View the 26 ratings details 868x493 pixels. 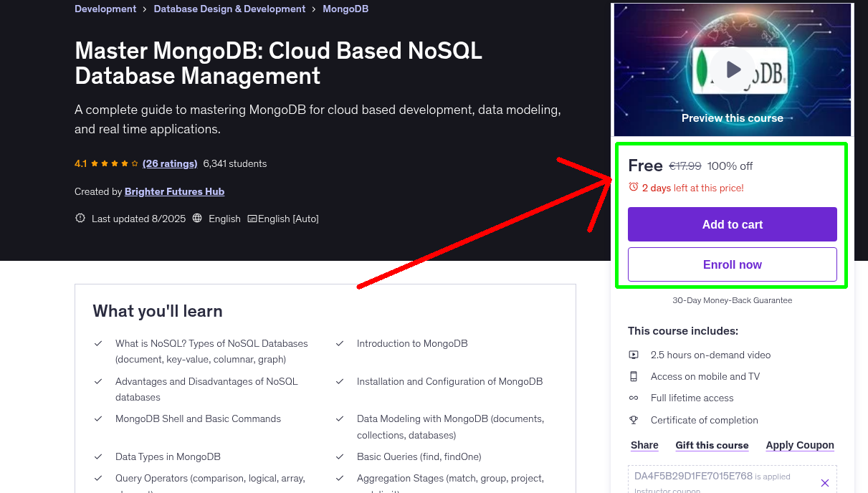pyautogui.click(x=170, y=163)
